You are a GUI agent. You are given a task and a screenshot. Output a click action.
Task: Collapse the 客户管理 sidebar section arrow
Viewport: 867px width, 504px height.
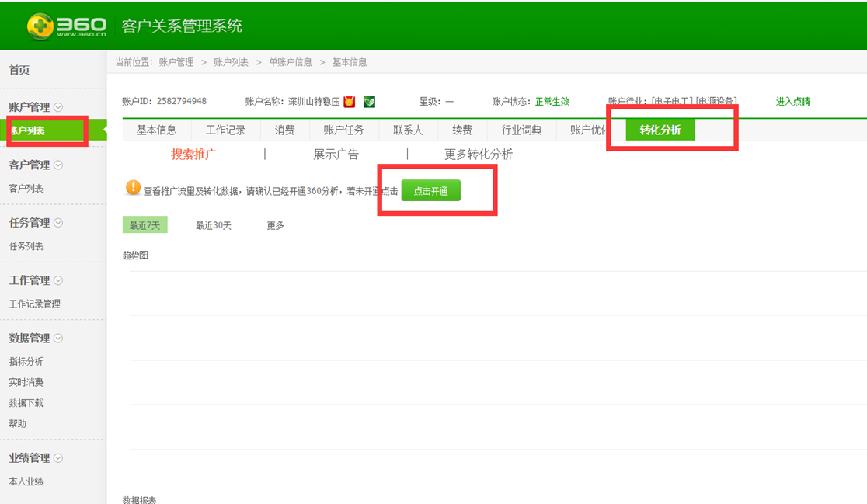pos(58,165)
